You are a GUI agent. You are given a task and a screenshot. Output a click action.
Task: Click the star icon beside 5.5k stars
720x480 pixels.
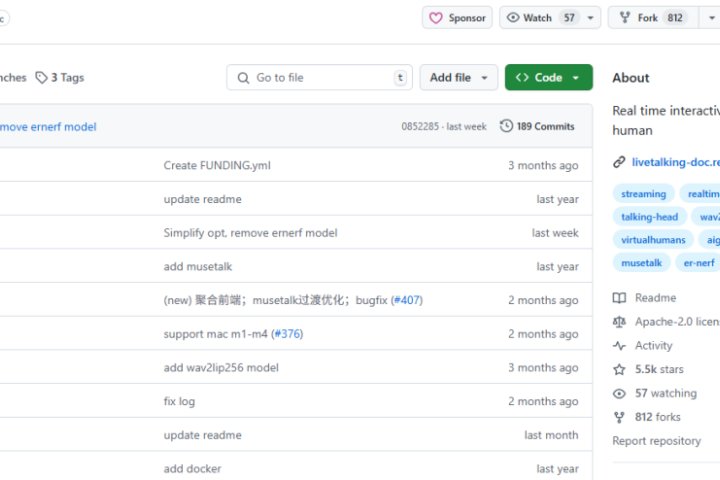click(x=619, y=370)
